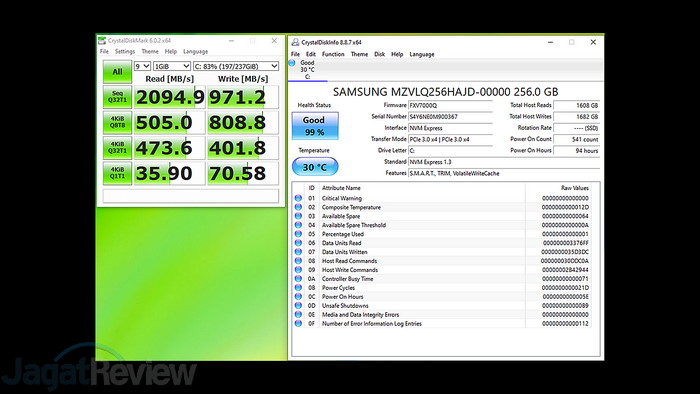Click the Power On Count value 541 count

point(576,139)
